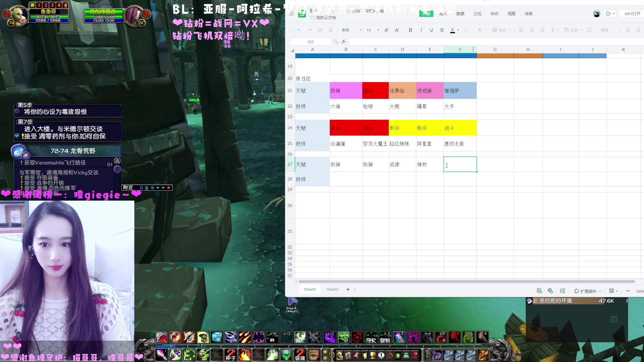The height and width of the screenshot is (362, 644).
Task: Click the globe check status icon
Action: tap(550, 291)
